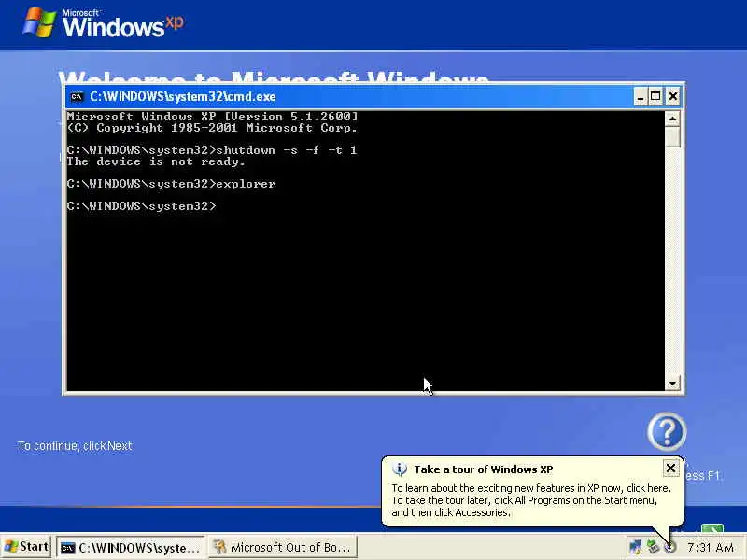Screen dimensions: 747x560
Task: Click the console scrollbar down arrow
Action: [x=672, y=383]
